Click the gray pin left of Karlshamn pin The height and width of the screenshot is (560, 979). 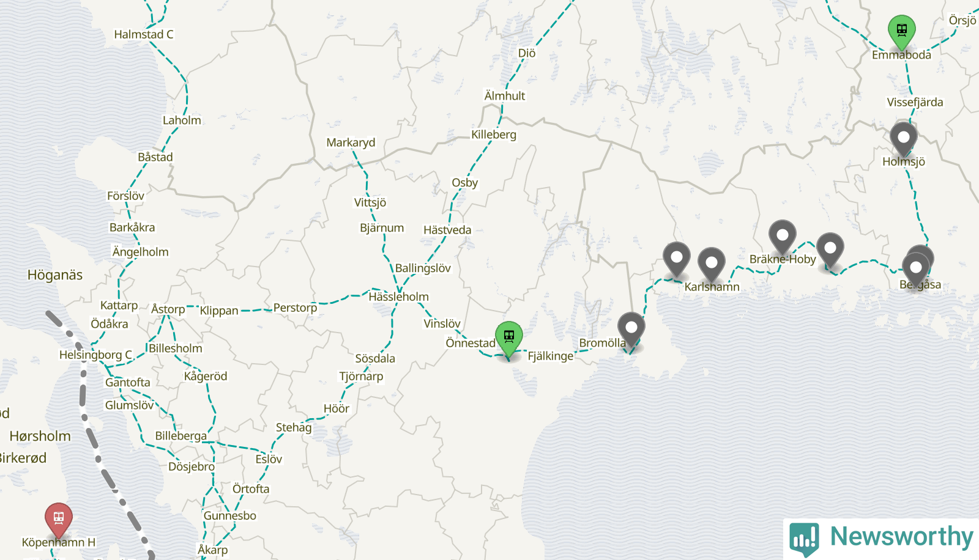pos(677,257)
